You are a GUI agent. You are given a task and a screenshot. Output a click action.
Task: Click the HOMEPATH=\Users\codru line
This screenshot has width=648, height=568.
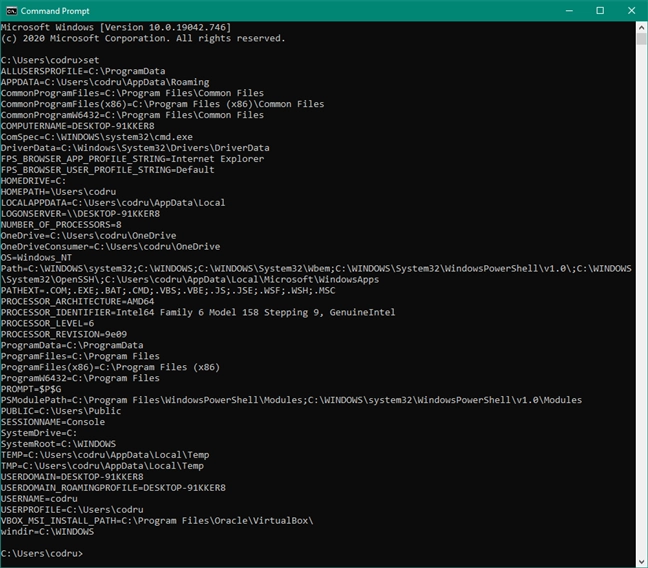coord(58,192)
